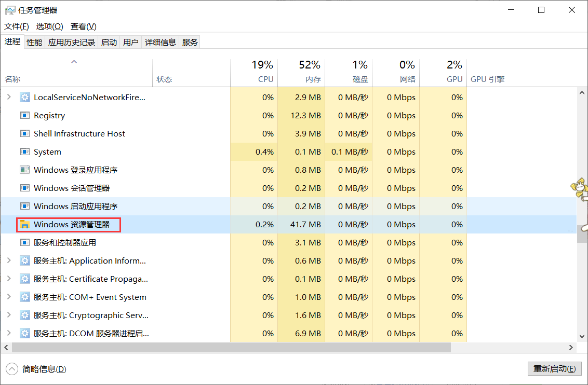Viewport: 588px width, 385px height.
Task: Sort by the GPU column header
Action: [x=443, y=73]
